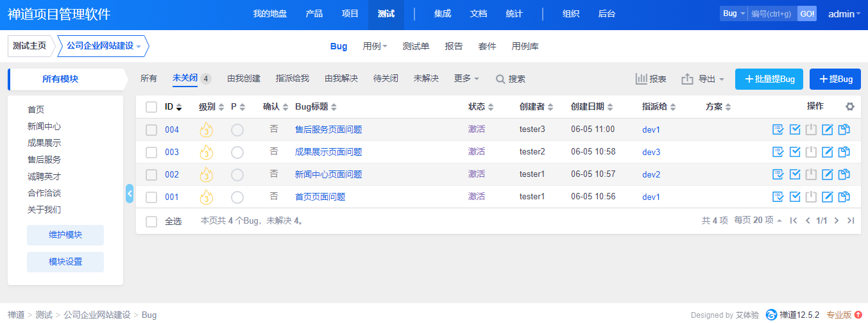Toggle the header select-all checkbox

tap(151, 107)
